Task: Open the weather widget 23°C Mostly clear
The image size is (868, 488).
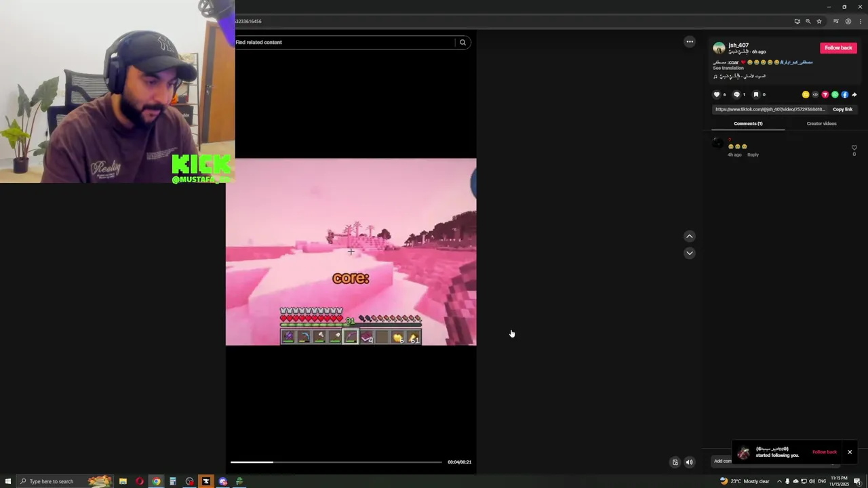Action: pyautogui.click(x=745, y=481)
